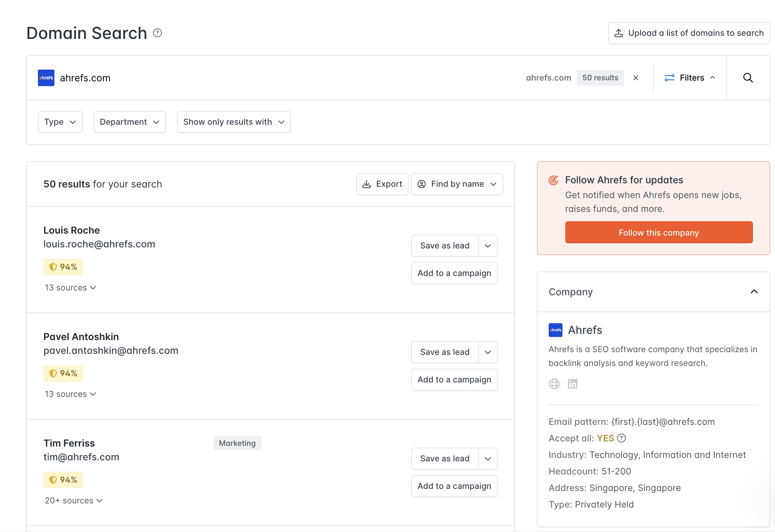Click the email tim@ahrefs.com
775x532 pixels.
point(81,457)
